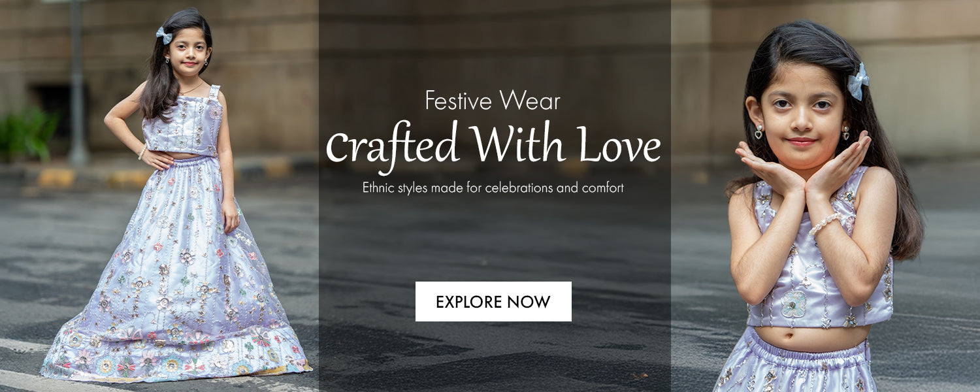Click the Crafted With Love headline
Image resolution: width=980 pixels, height=392 pixels.
pyautogui.click(x=493, y=146)
